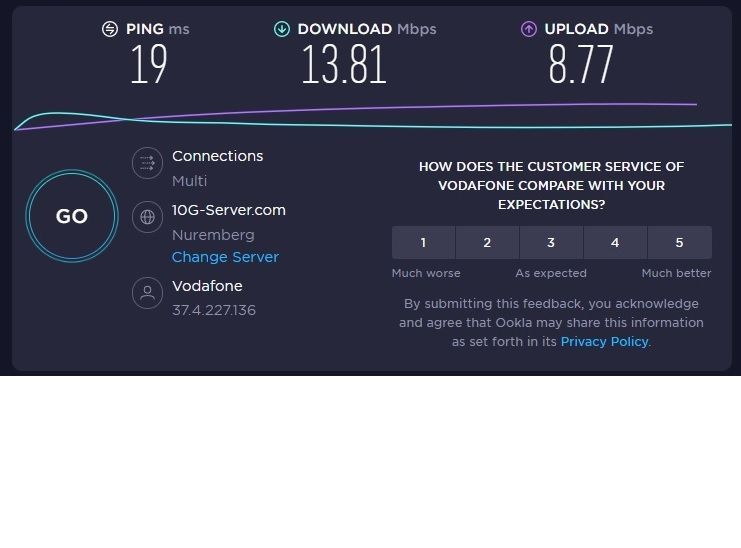Viewport: 741px width, 548px height.
Task: Click the download arrow icon
Action: click(282, 29)
